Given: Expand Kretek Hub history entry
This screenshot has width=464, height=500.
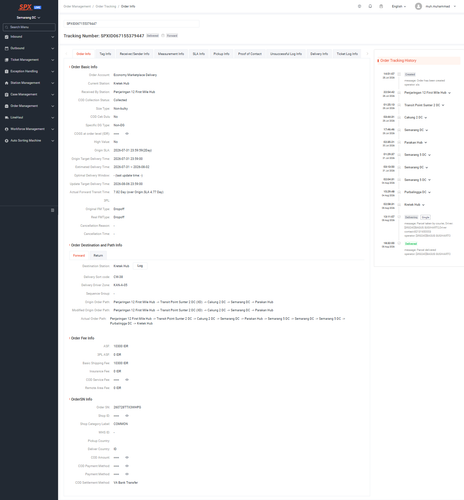Looking at the screenshot, I should [x=414, y=205].
